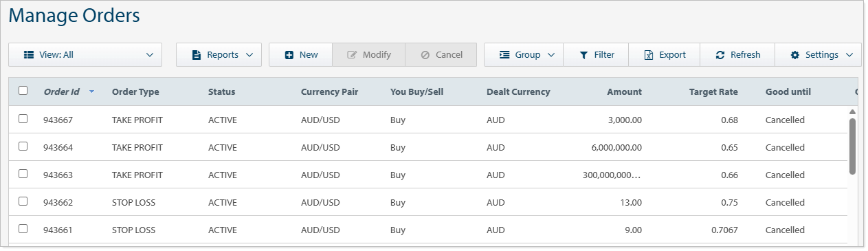The image size is (868, 251).
Task: Click order id 943661
Action: 58,230
